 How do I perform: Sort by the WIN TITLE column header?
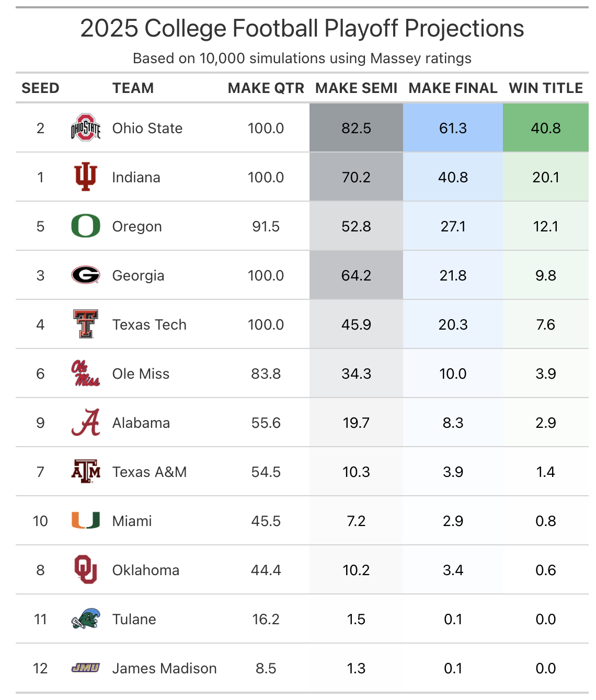[545, 88]
